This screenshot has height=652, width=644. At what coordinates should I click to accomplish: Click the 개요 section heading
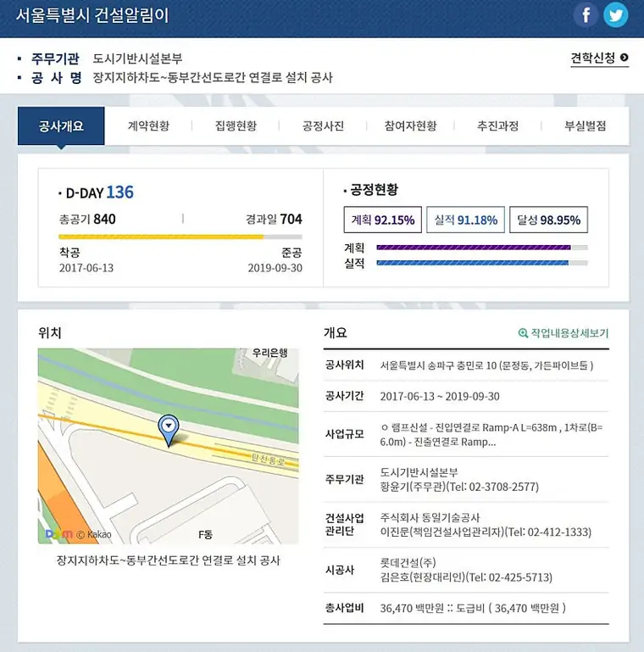336,332
